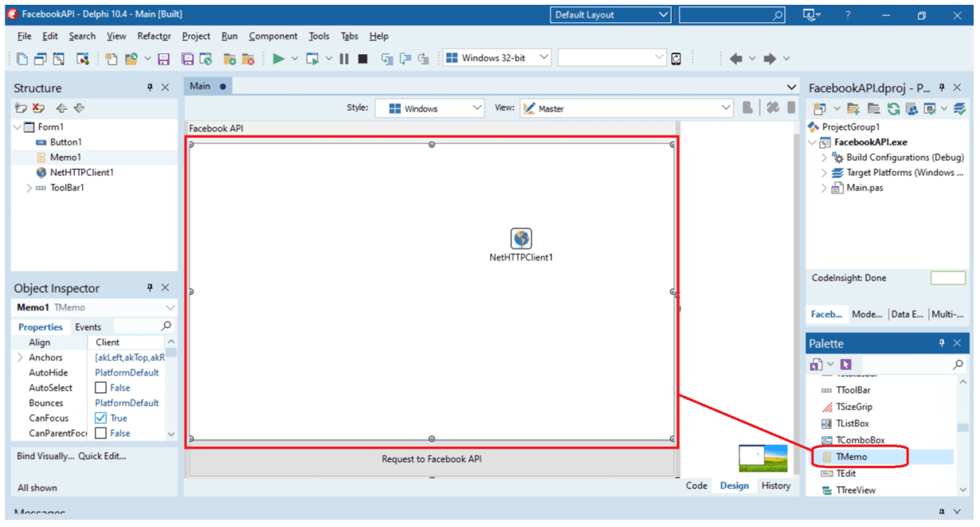Select TTreeView in the Palette list
This screenshot has width=980, height=527.
855,490
